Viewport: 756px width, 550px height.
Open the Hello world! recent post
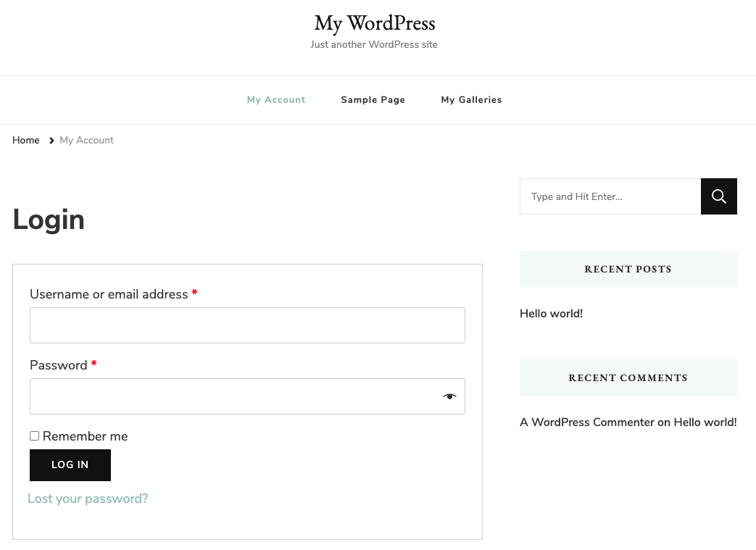[551, 313]
